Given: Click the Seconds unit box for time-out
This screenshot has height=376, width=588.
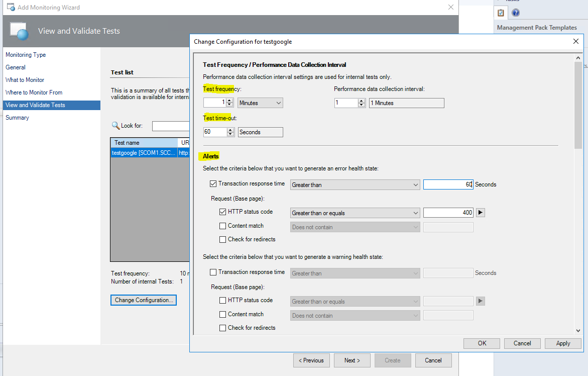Looking at the screenshot, I should coord(260,132).
